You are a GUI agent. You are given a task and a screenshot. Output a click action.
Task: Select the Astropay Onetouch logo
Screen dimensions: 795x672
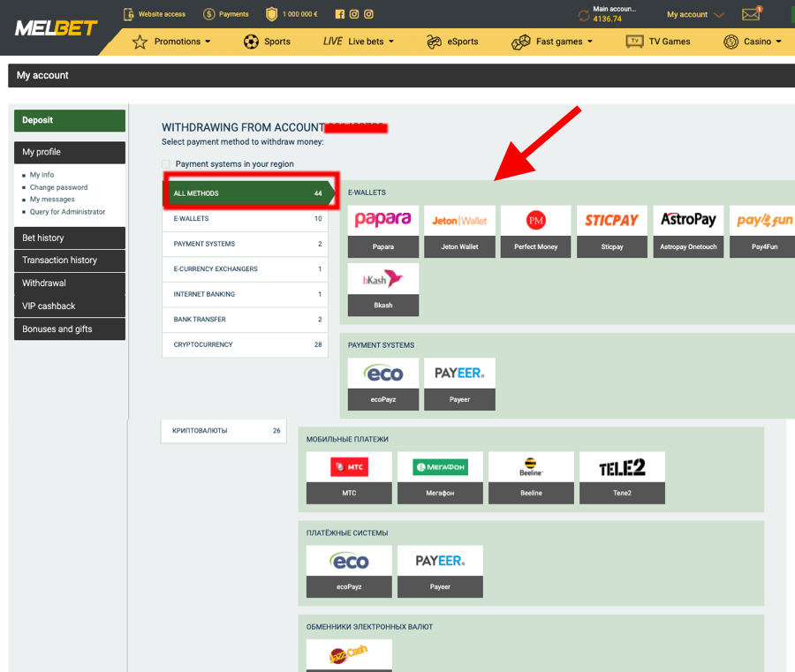[688, 221]
